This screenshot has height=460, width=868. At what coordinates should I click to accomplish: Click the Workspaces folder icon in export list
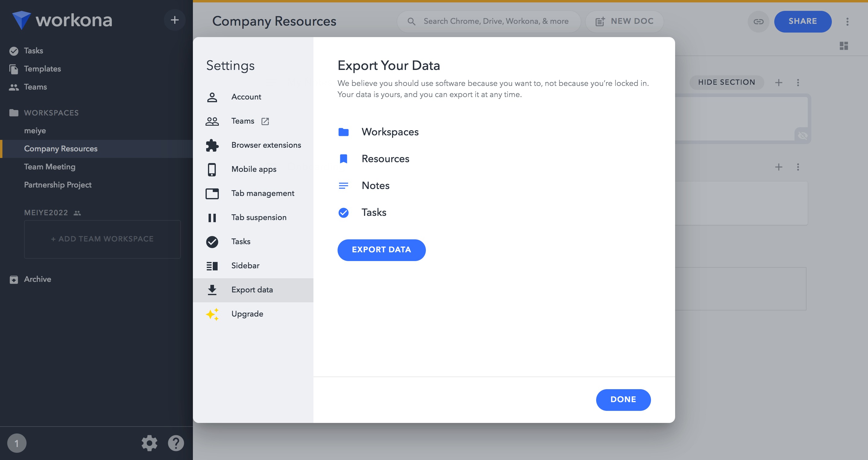click(x=343, y=132)
